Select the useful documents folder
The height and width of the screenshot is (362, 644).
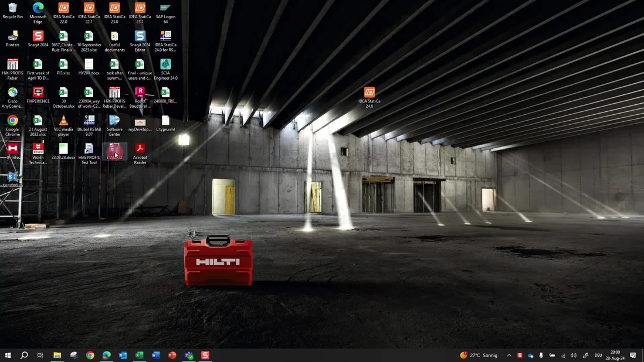coord(114,41)
